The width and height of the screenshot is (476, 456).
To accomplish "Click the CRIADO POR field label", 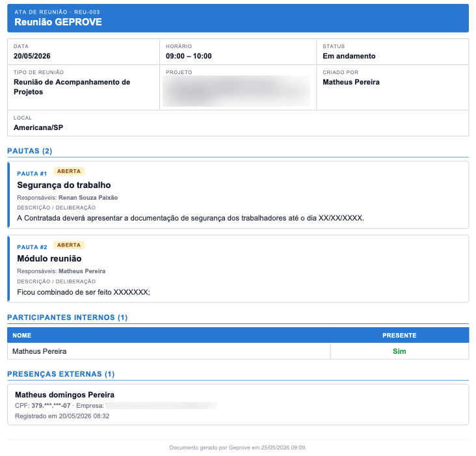I will 340,72.
